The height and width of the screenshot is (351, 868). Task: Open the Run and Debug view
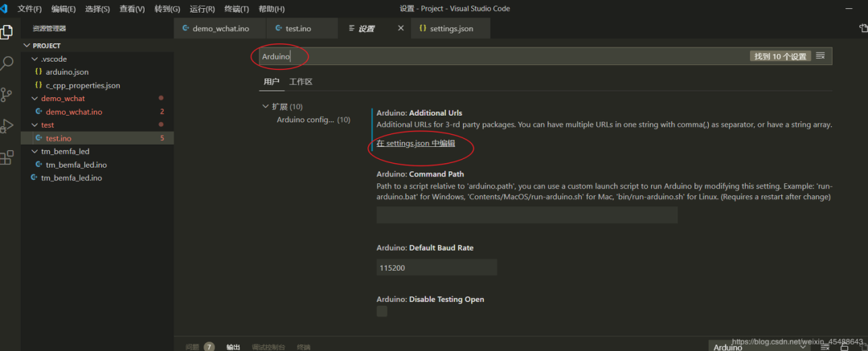coord(6,126)
